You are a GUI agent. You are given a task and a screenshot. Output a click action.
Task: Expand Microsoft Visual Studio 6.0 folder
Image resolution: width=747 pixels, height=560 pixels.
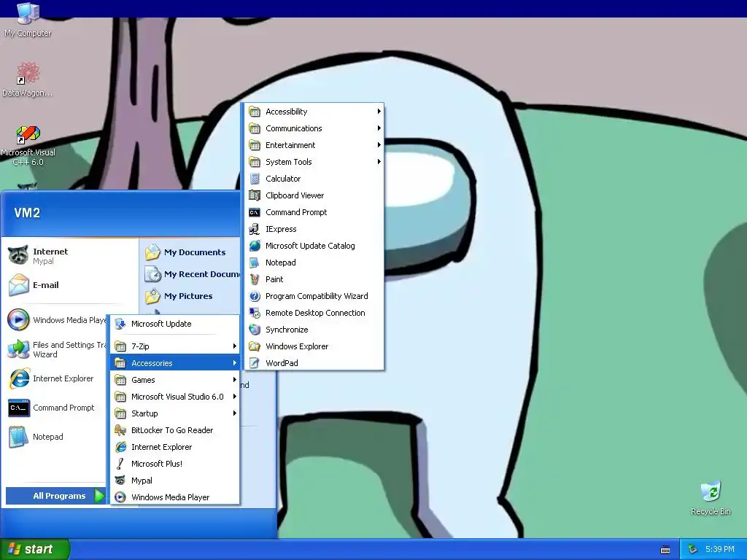[x=175, y=397]
